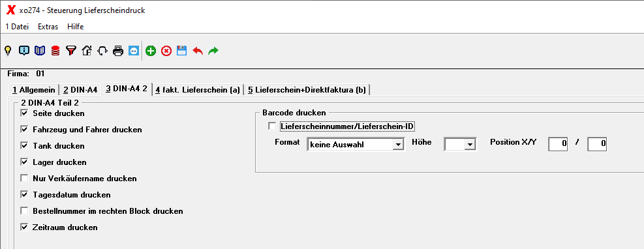Toggle Fahrzeug und Fahrer drucken

(x=24, y=129)
